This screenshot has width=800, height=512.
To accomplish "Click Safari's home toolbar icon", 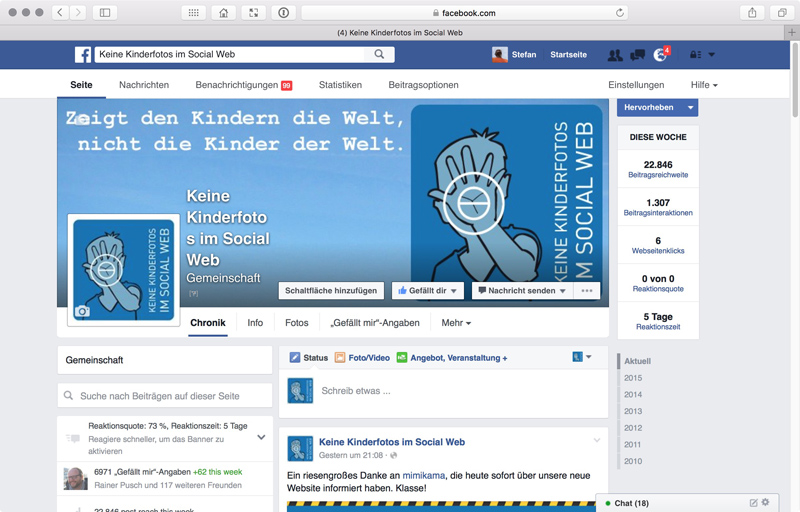I will (223, 13).
